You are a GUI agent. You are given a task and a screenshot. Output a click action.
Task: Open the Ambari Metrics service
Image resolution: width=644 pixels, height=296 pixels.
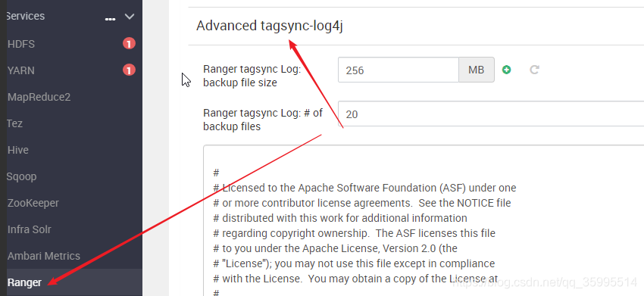(x=44, y=256)
